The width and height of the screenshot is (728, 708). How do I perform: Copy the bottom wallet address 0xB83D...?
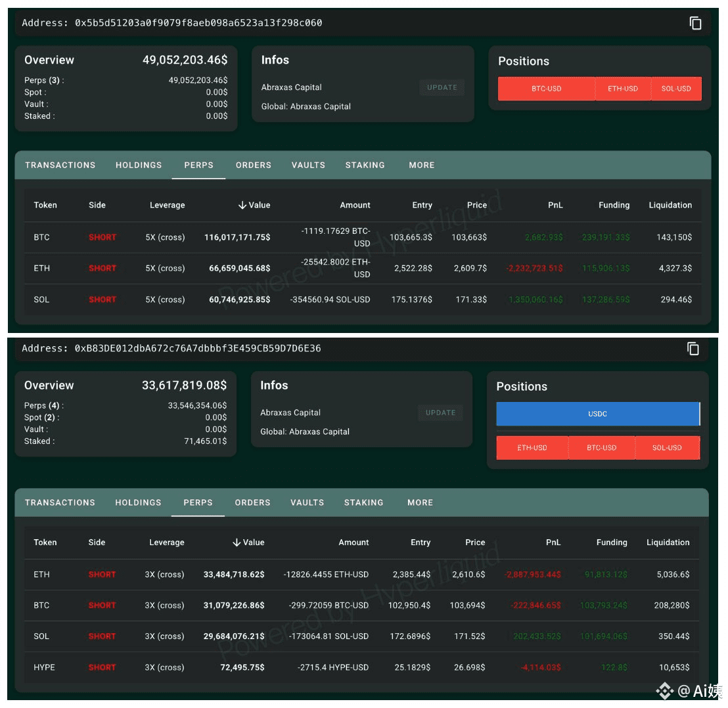click(x=693, y=349)
